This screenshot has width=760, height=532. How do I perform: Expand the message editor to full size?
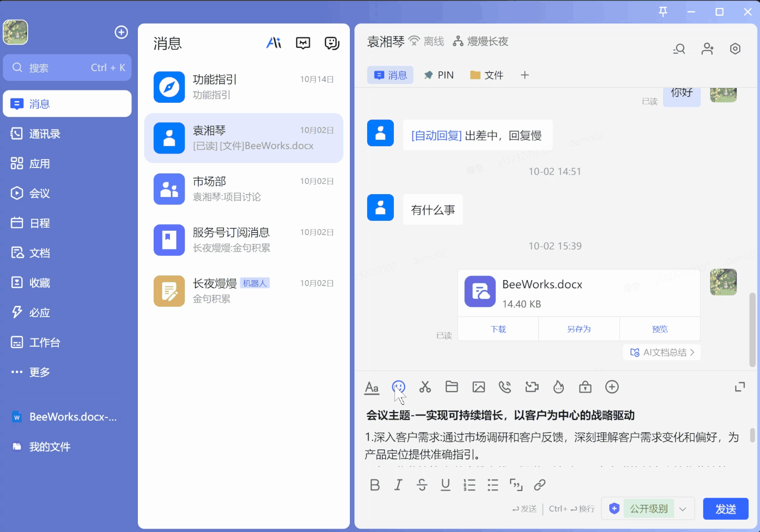[740, 387]
